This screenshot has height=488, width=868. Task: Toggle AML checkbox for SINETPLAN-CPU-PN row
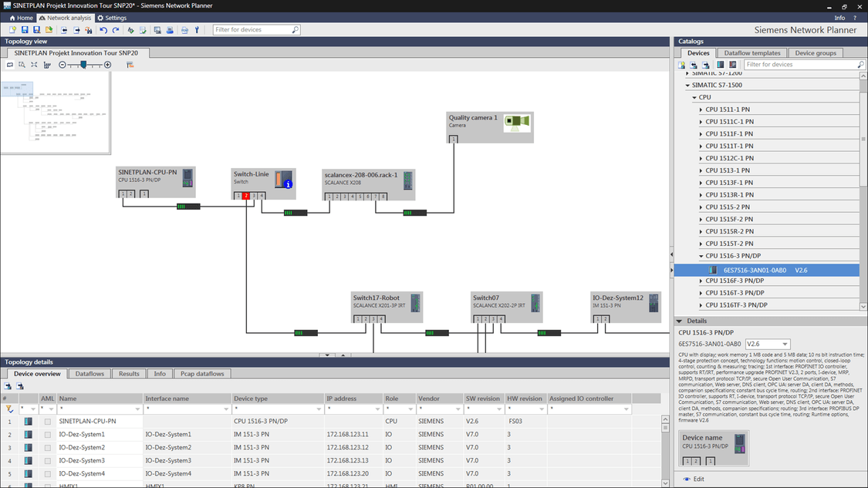point(48,422)
